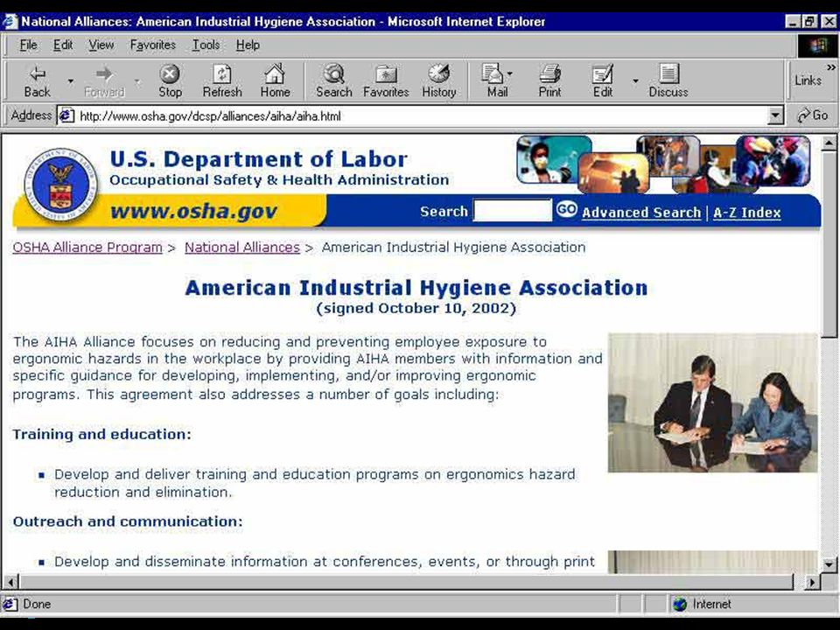Click the vertical scrollbar thumb
840x630 pixels.
coord(829,244)
